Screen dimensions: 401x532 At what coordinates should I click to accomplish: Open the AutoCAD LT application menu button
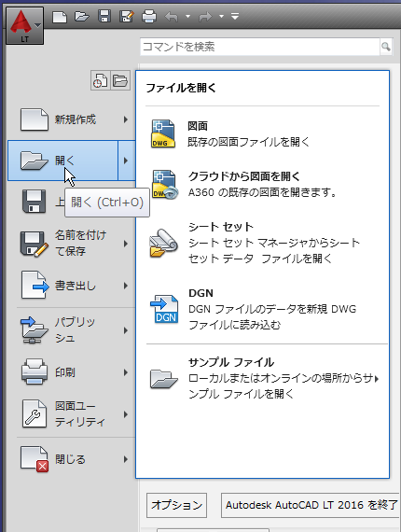coord(24,26)
